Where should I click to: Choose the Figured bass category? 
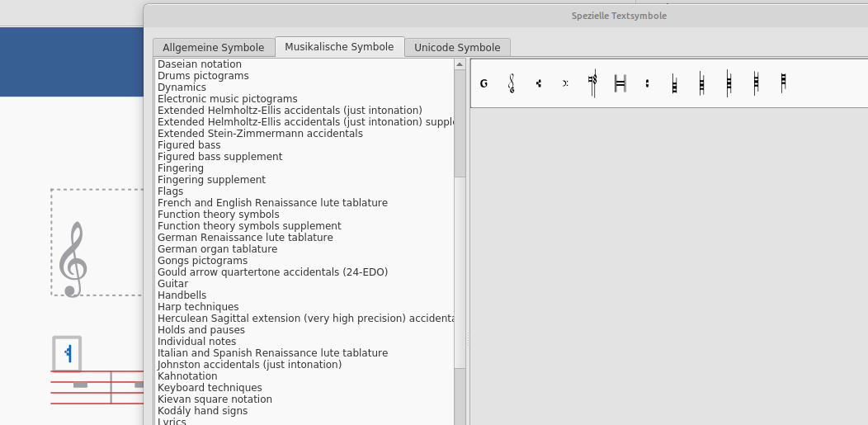(189, 145)
